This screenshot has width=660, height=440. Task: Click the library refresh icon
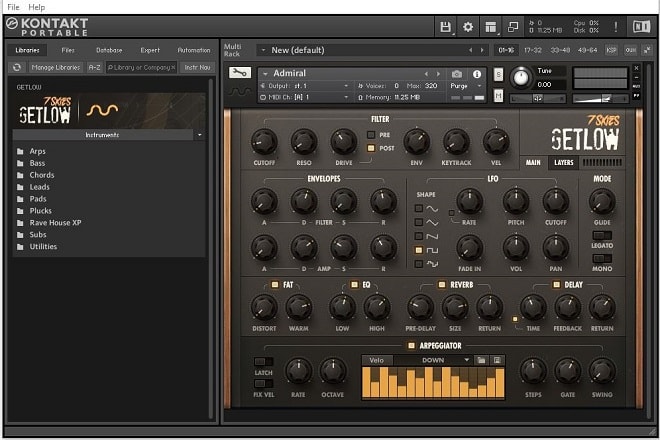[x=17, y=67]
